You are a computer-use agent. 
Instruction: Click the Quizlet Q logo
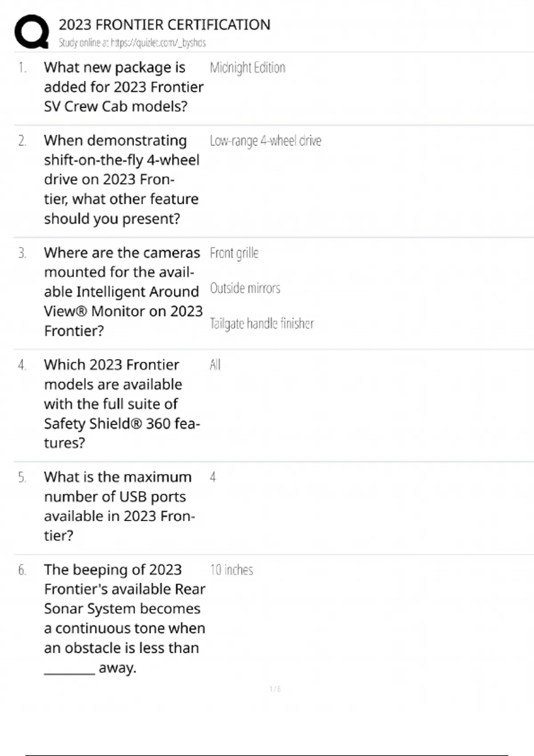[x=32, y=32]
